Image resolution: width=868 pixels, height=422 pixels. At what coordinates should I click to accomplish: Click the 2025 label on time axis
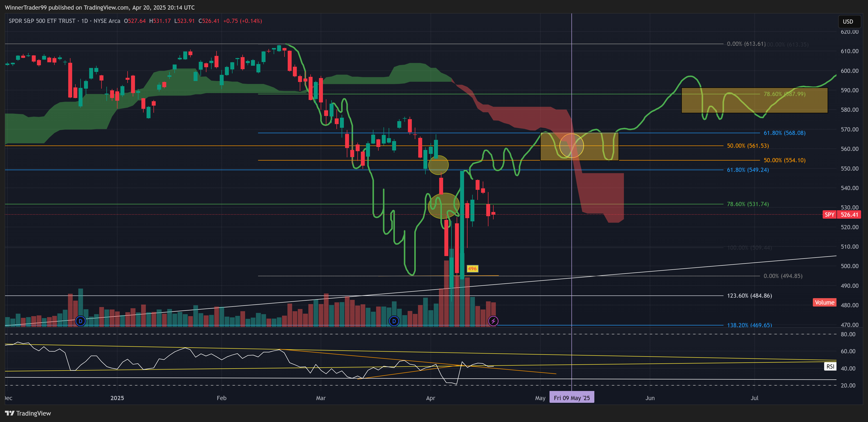coord(117,398)
